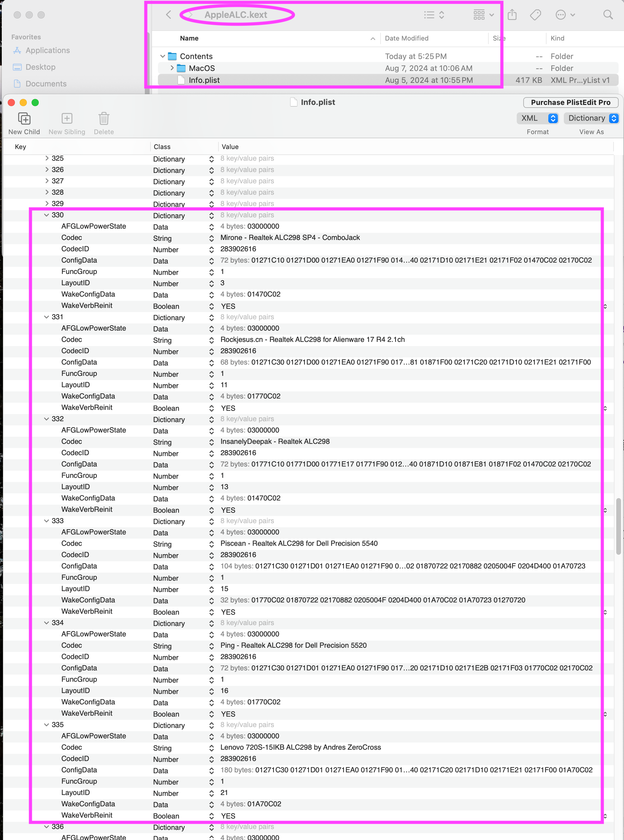Expand dictionary entry 327
The image size is (624, 840).
[x=47, y=181]
